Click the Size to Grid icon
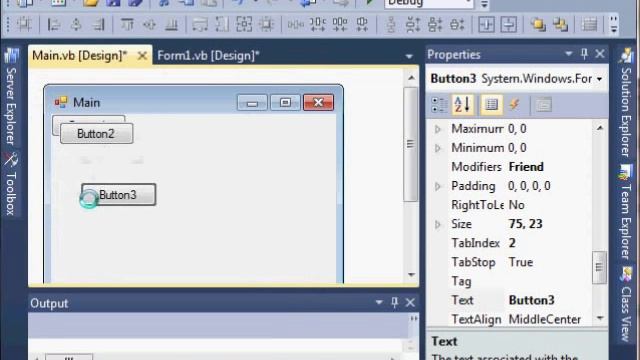The image size is (640, 360). click(267, 25)
